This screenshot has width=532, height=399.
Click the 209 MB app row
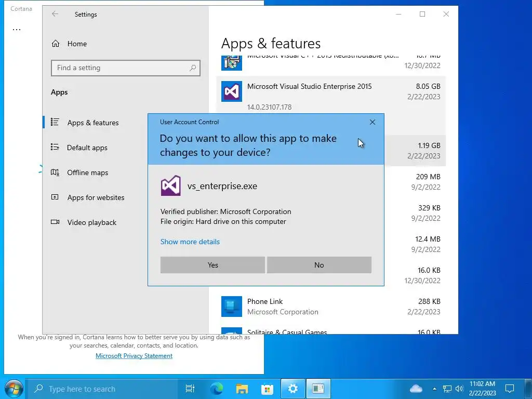pos(415,181)
